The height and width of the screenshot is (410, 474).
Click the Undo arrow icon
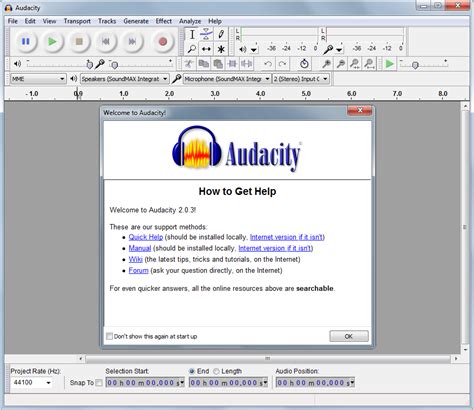268,64
